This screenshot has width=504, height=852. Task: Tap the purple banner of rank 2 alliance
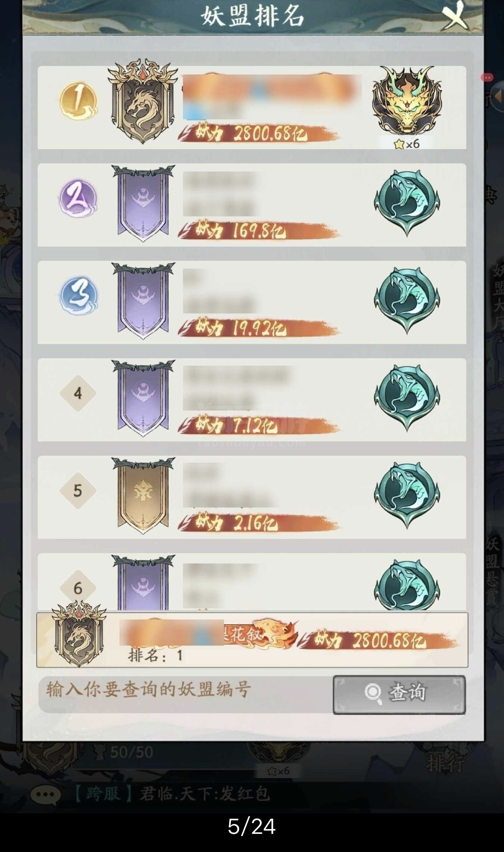click(x=143, y=203)
